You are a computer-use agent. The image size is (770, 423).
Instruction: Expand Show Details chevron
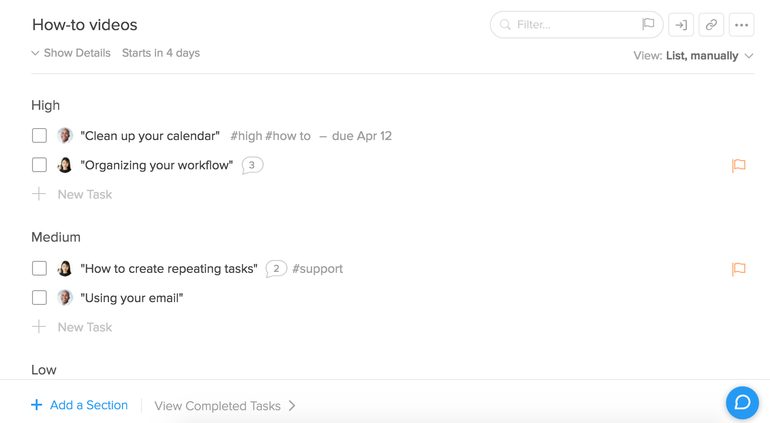(x=35, y=53)
